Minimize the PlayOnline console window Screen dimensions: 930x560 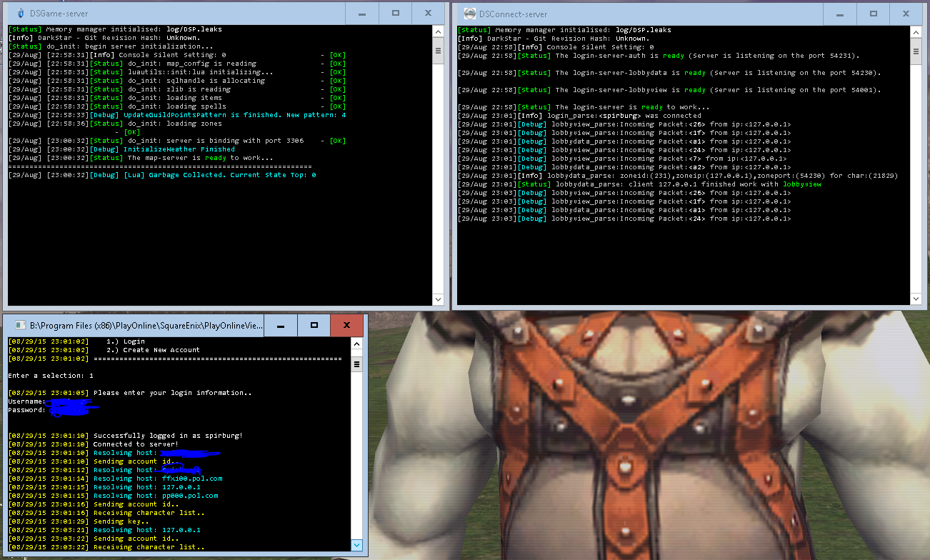tap(281, 325)
